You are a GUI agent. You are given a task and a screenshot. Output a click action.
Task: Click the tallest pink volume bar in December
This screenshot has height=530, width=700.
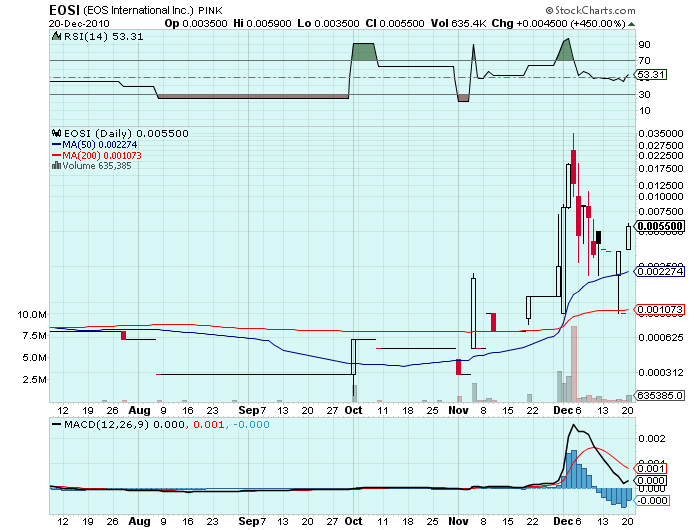tap(573, 365)
